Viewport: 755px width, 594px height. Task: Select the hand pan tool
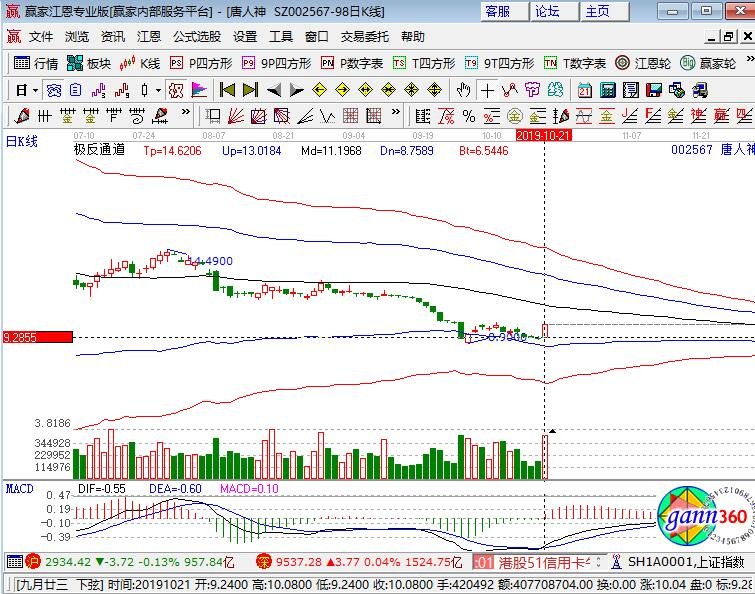pyautogui.click(x=464, y=90)
